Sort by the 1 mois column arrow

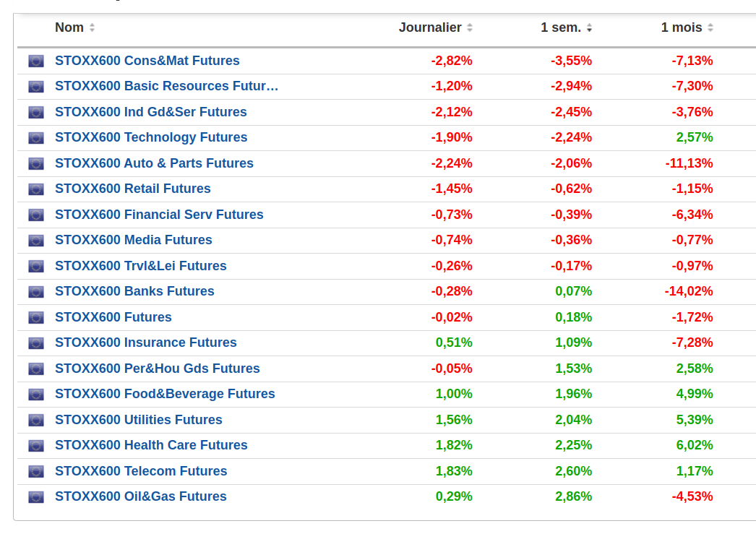click(710, 28)
